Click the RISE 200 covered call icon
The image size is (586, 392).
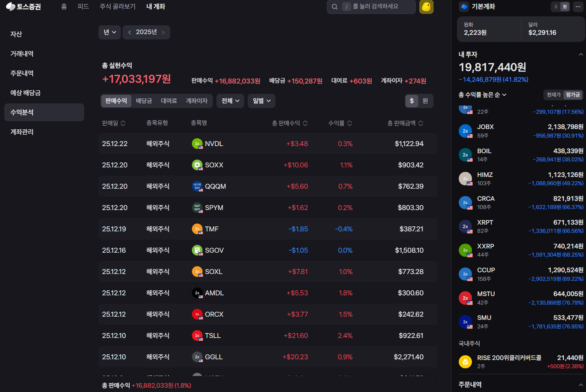pos(466,362)
